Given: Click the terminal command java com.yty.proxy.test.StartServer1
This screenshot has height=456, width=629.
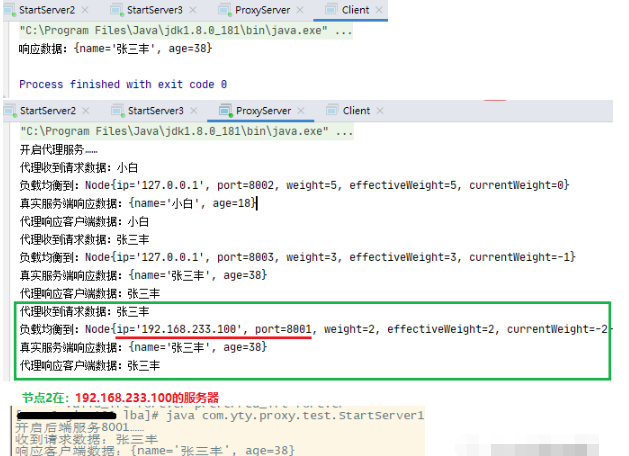Looking at the screenshot, I should 295,415.
